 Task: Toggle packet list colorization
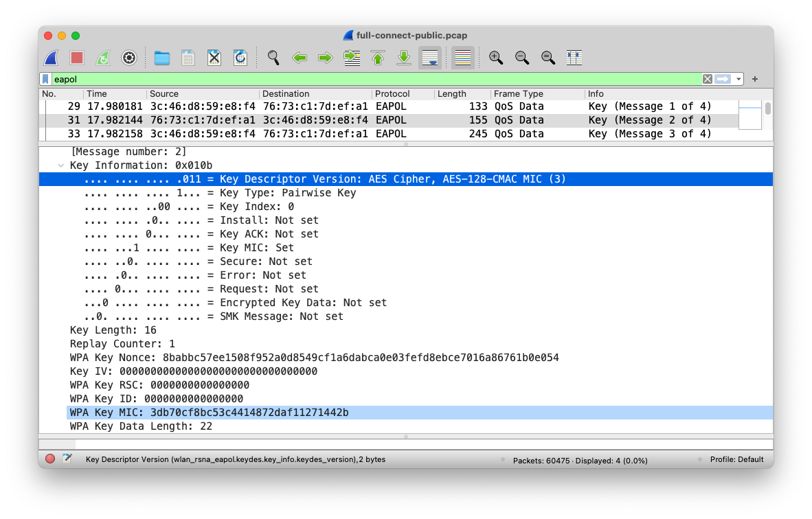[463, 58]
